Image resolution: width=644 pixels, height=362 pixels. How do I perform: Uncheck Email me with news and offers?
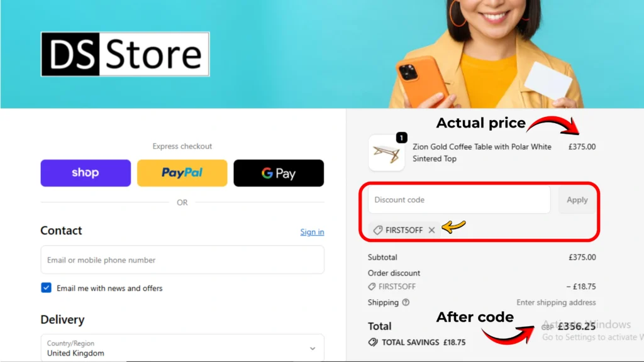tap(46, 288)
